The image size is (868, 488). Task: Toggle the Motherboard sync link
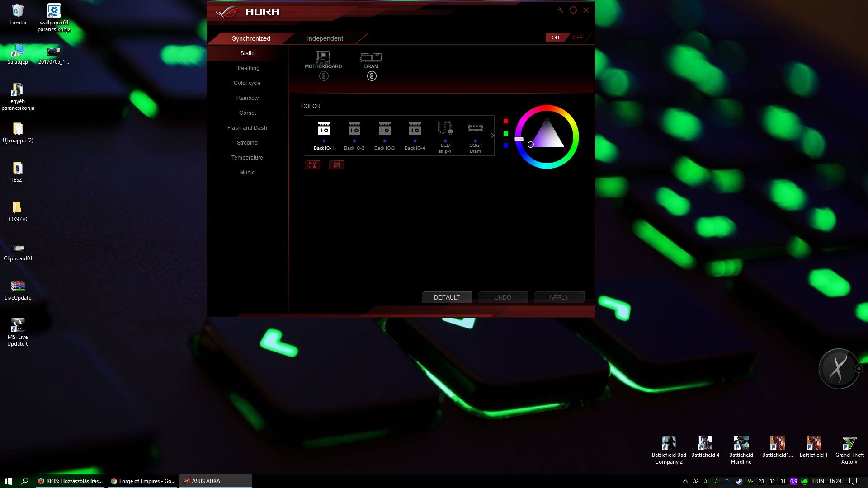324,76
